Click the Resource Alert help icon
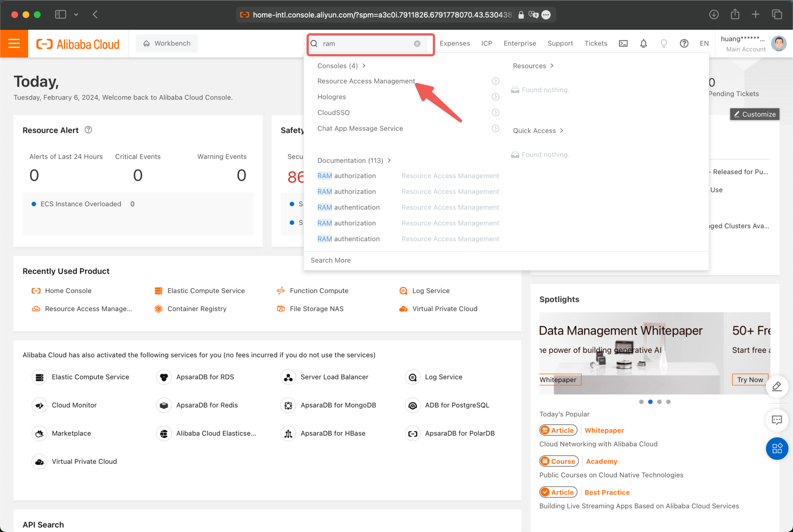The height and width of the screenshot is (532, 793). point(88,130)
